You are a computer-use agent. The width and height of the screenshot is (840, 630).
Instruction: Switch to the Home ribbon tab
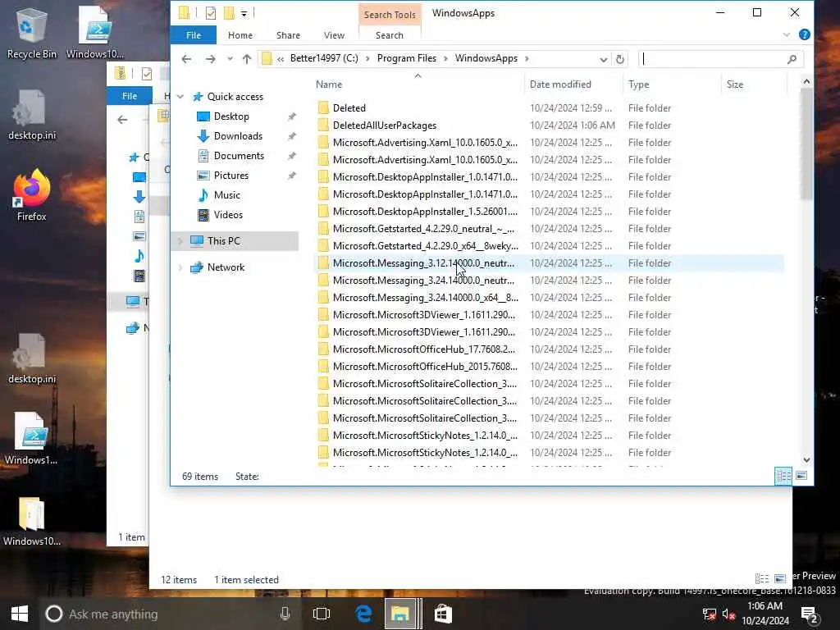coord(240,35)
